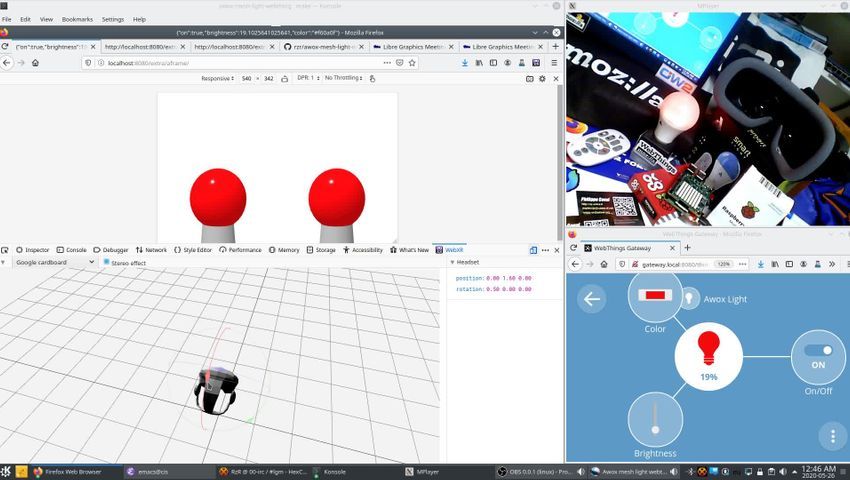This screenshot has height=480, width=850.
Task: Click the viewport height field showing 342
Action: tap(268, 79)
